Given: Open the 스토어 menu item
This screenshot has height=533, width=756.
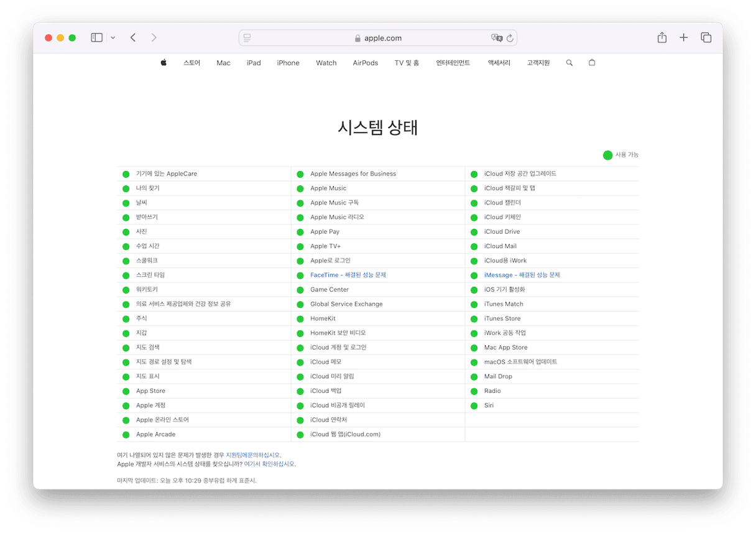Looking at the screenshot, I should (x=191, y=63).
